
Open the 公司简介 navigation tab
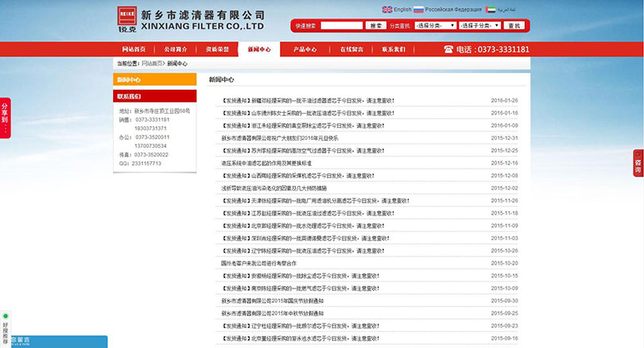click(176, 49)
